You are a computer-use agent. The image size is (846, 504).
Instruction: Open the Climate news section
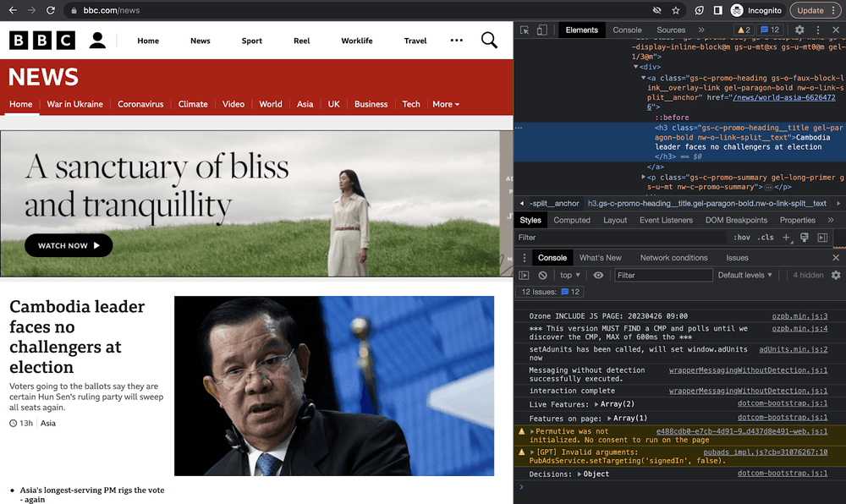tap(193, 104)
